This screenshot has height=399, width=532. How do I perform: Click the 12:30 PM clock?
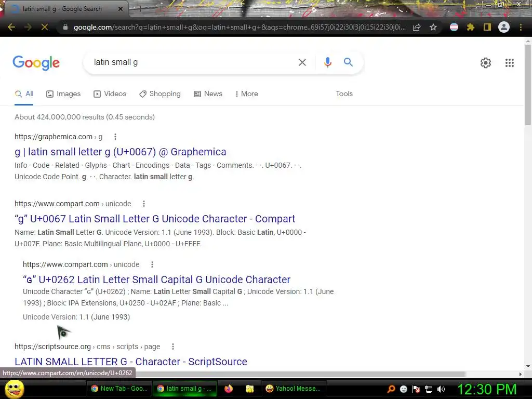pyautogui.click(x=487, y=389)
